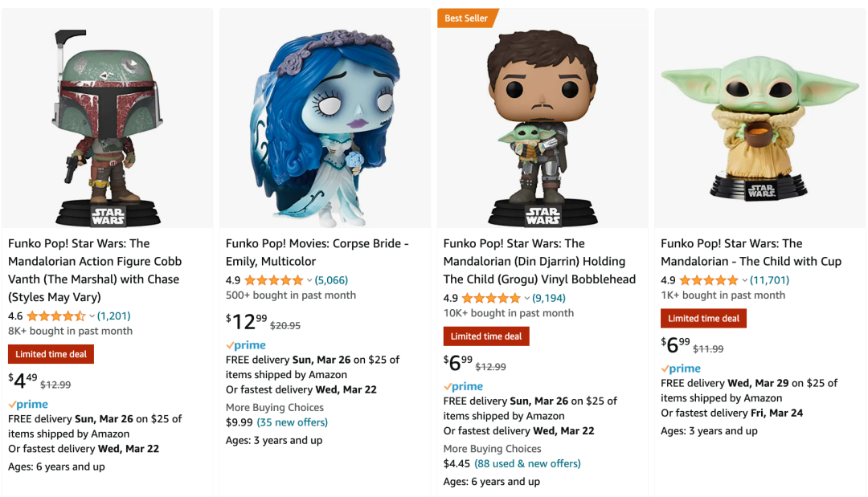
Task: Open '88 used & new offers' link
Action: click(x=527, y=463)
